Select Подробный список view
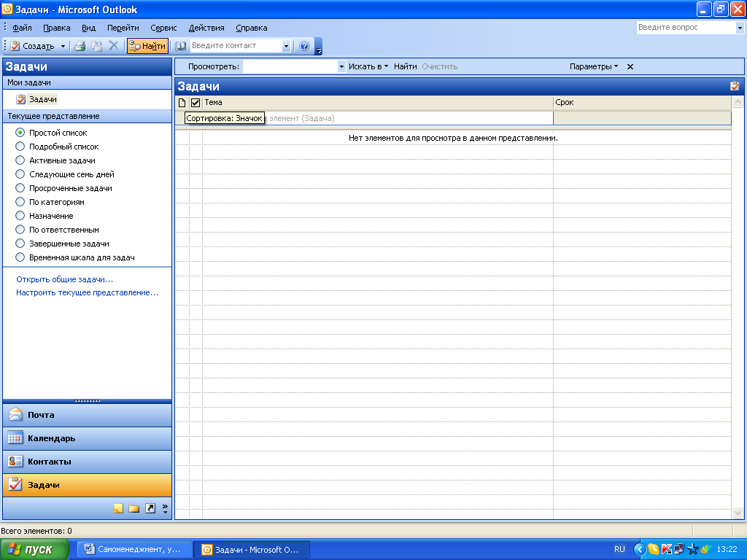Viewport: 747px width, 560px height. point(20,146)
